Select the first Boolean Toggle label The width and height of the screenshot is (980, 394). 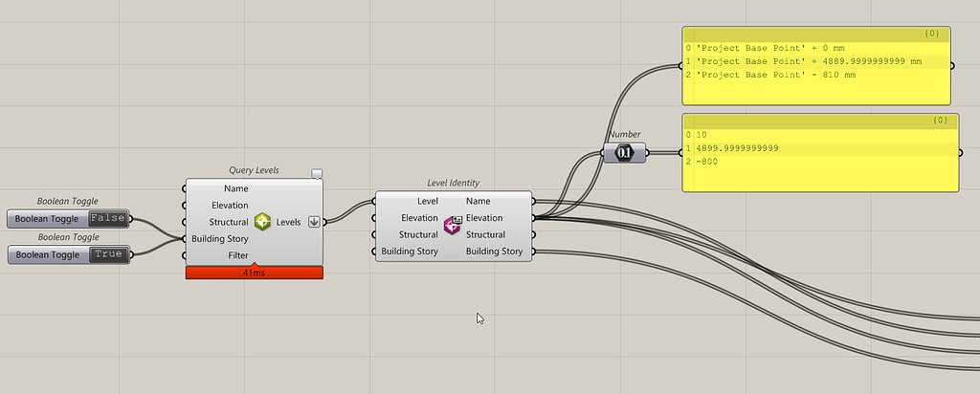click(47, 219)
